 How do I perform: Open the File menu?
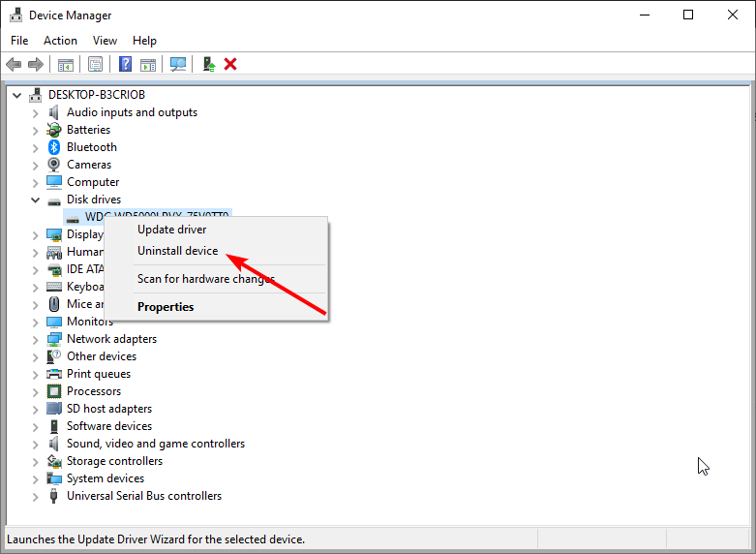(19, 41)
